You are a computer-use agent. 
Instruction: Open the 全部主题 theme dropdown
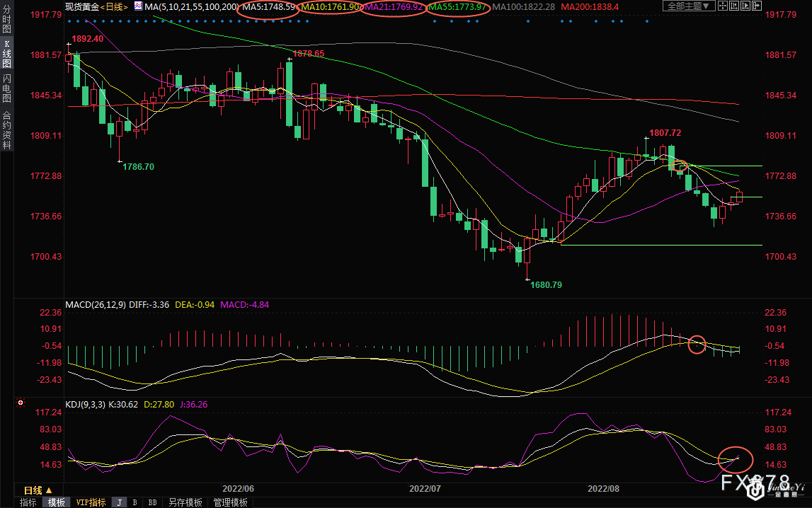tap(688, 6)
